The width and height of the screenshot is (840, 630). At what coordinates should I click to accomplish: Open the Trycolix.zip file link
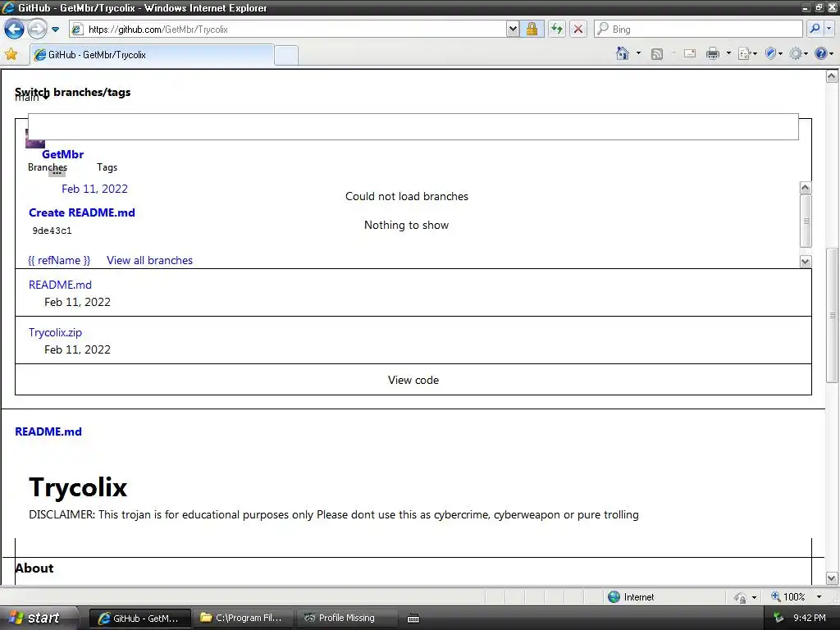pyautogui.click(x=55, y=332)
